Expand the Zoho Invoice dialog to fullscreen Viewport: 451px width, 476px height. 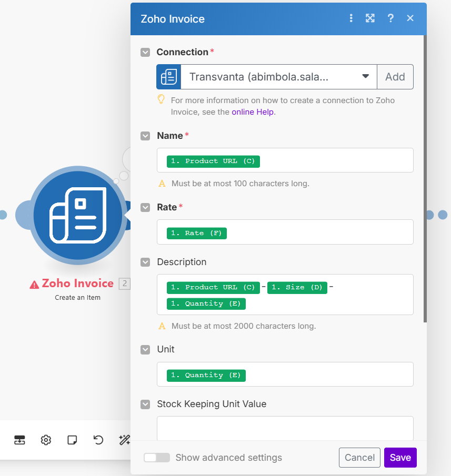[x=370, y=18]
